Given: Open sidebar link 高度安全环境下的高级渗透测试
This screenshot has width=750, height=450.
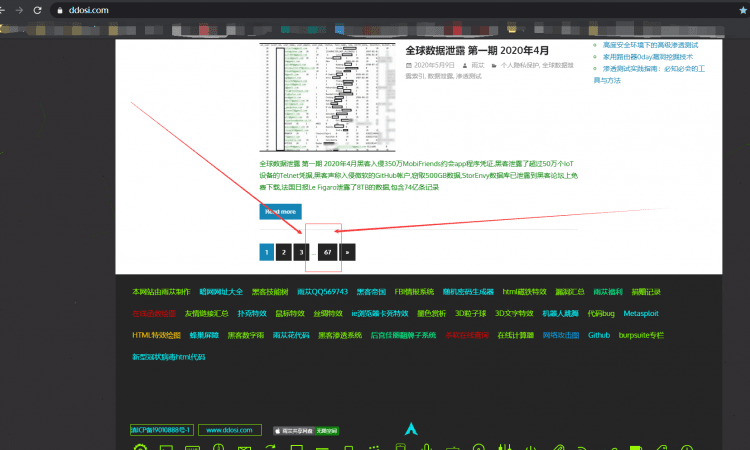Looking at the screenshot, I should (x=650, y=45).
